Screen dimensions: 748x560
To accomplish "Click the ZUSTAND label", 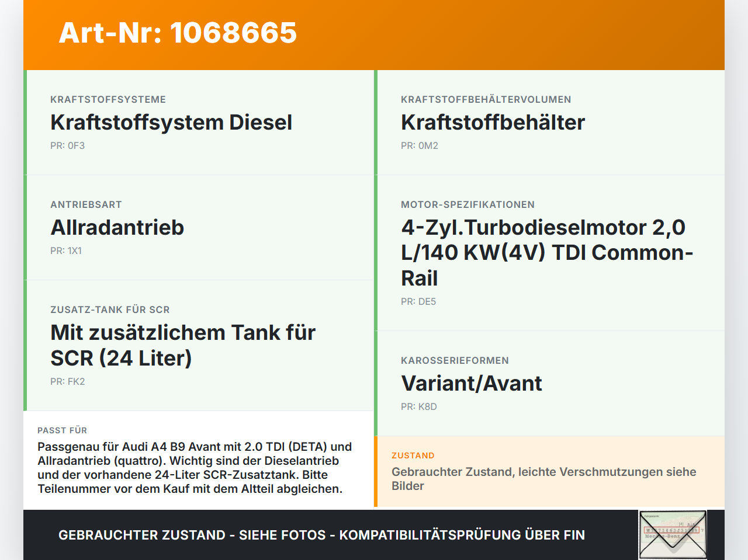I will tap(413, 455).
